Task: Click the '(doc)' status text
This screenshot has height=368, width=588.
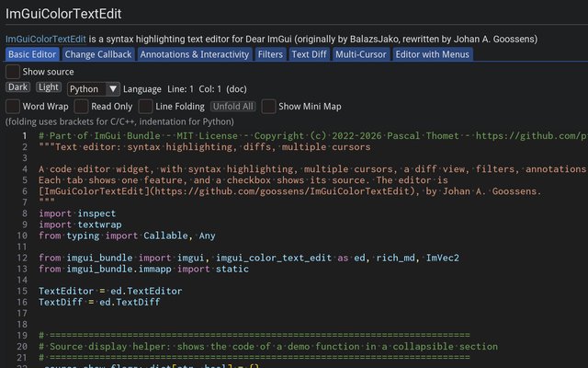Action: (x=237, y=89)
